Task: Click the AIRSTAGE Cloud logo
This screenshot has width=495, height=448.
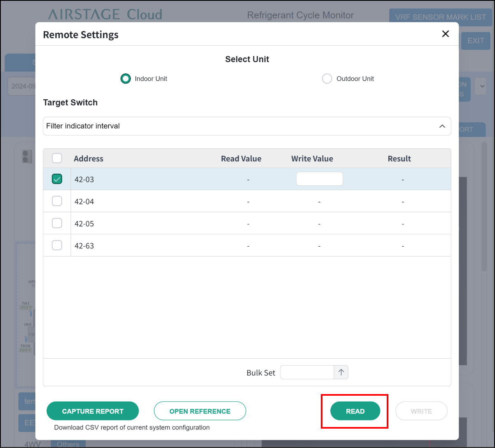Action: click(x=105, y=15)
